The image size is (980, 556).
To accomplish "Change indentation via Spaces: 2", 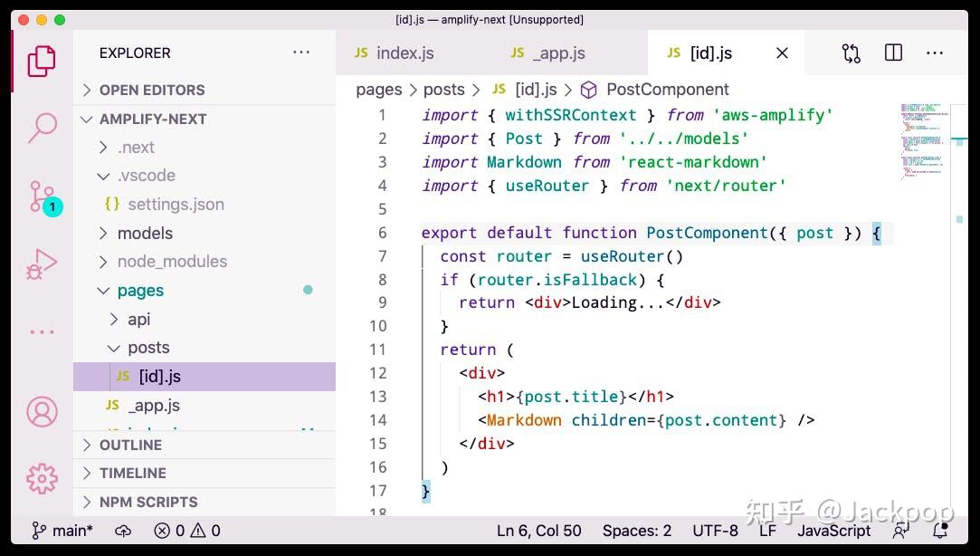I will 637,531.
